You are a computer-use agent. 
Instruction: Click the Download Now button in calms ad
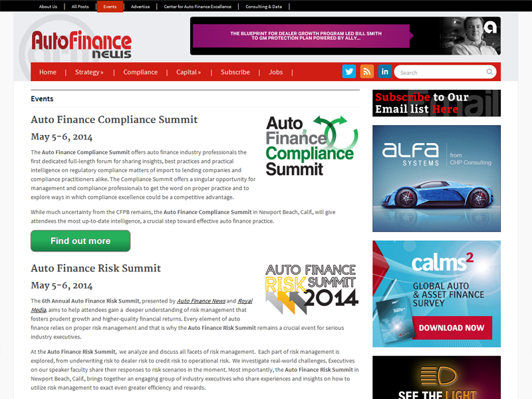click(x=451, y=327)
